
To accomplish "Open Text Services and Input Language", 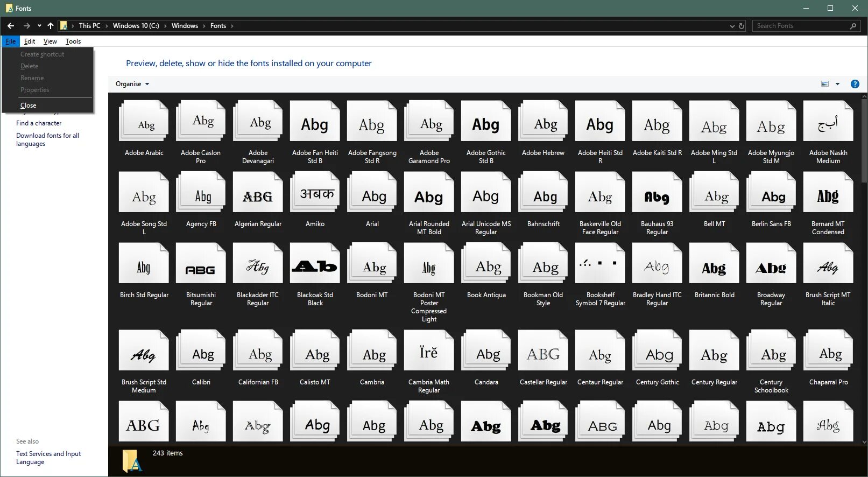I will [48, 458].
